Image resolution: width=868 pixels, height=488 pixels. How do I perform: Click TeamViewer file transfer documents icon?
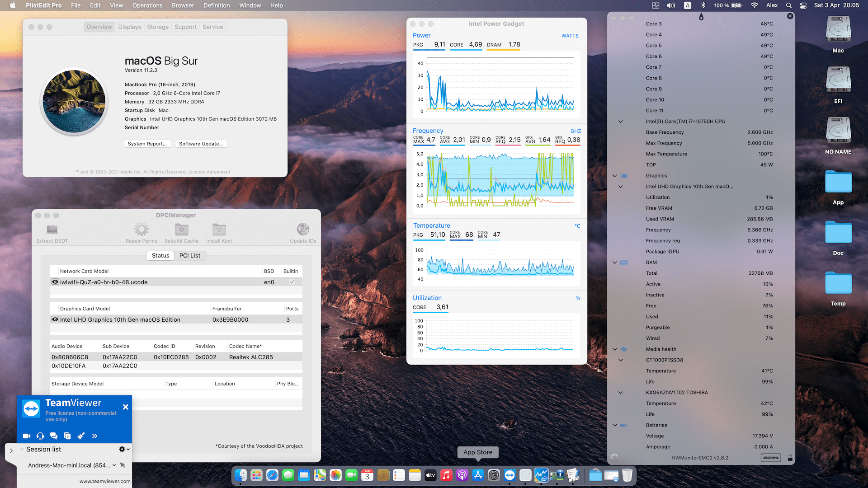click(67, 436)
